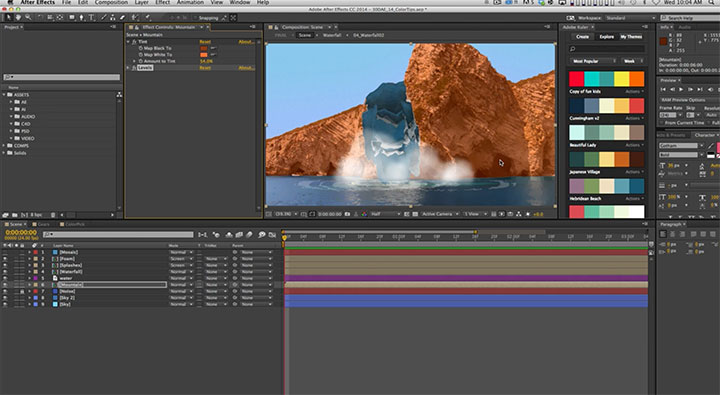Toggle the Tint effect fx switch
The height and width of the screenshot is (395, 720).
[x=135, y=42]
